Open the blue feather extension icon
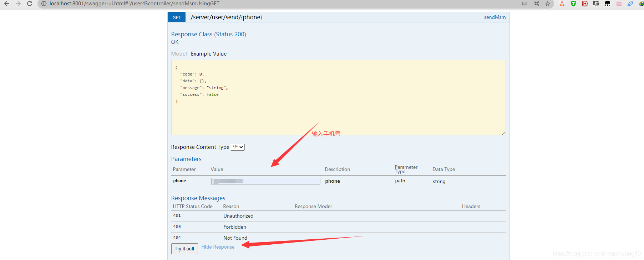The image size is (644, 260). coord(630,4)
